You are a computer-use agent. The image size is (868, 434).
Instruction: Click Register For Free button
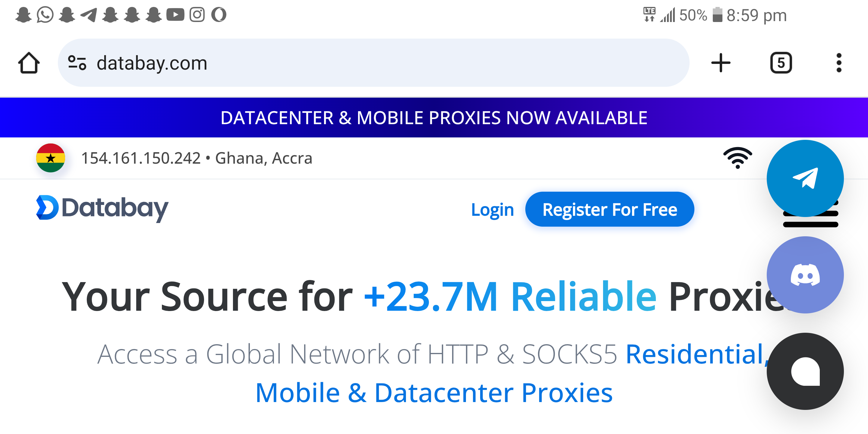(609, 209)
